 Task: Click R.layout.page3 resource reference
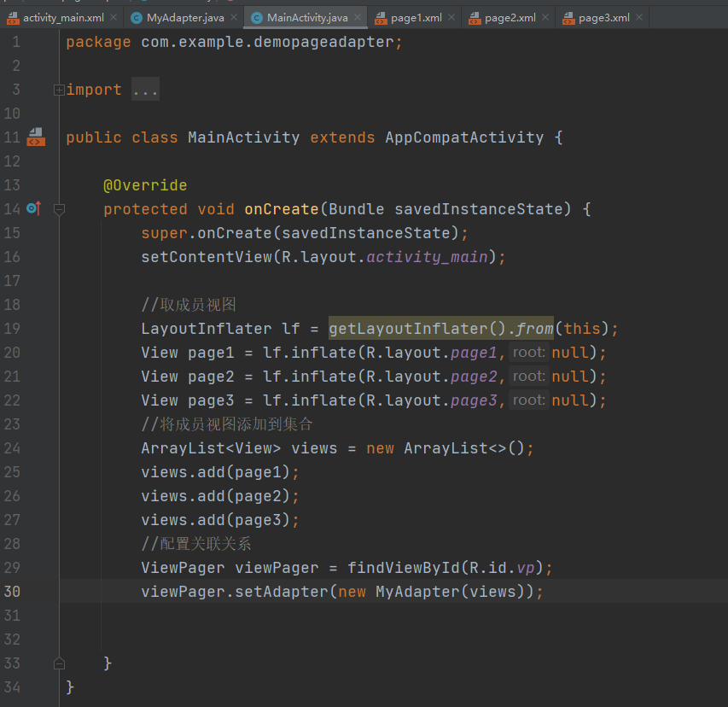(431, 400)
